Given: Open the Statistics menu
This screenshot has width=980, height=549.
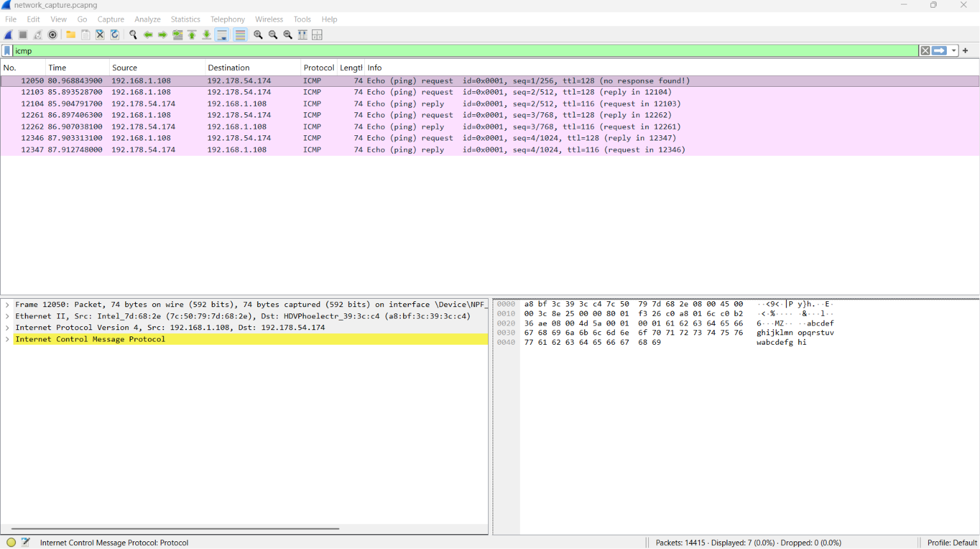Looking at the screenshot, I should [186, 19].
